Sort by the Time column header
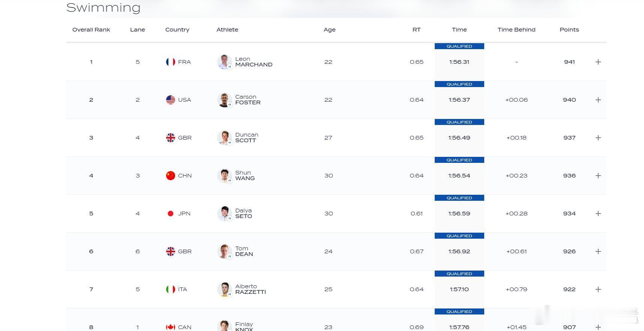 459,30
